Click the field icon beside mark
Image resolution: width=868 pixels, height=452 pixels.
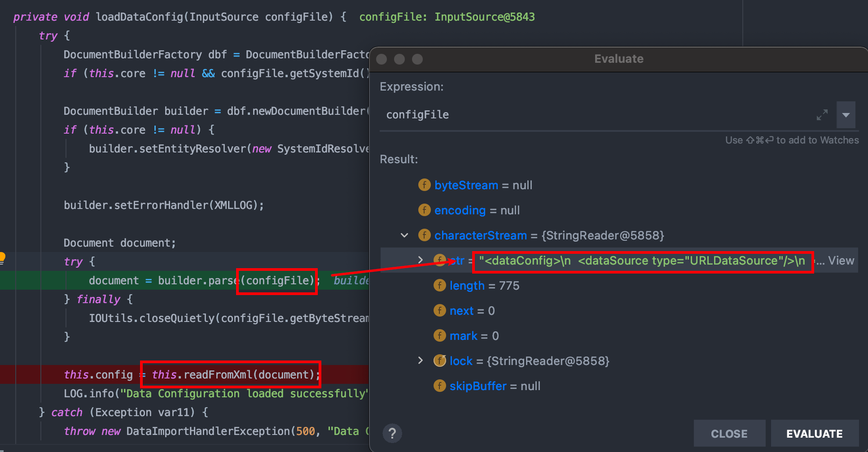click(439, 335)
